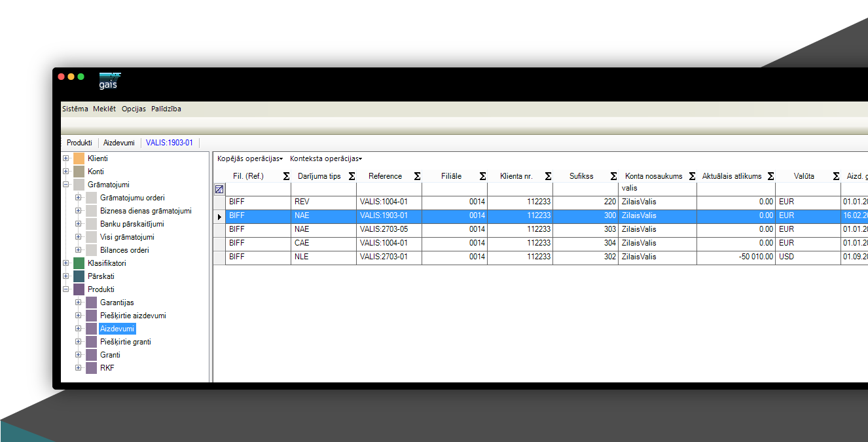Sort by Sufikss column header
The image size is (868, 442).
click(581, 176)
